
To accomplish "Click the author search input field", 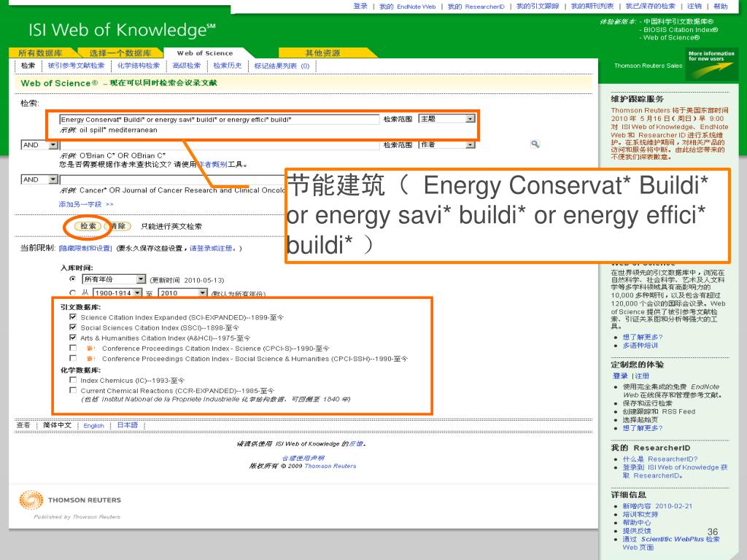I will pyautogui.click(x=219, y=145).
